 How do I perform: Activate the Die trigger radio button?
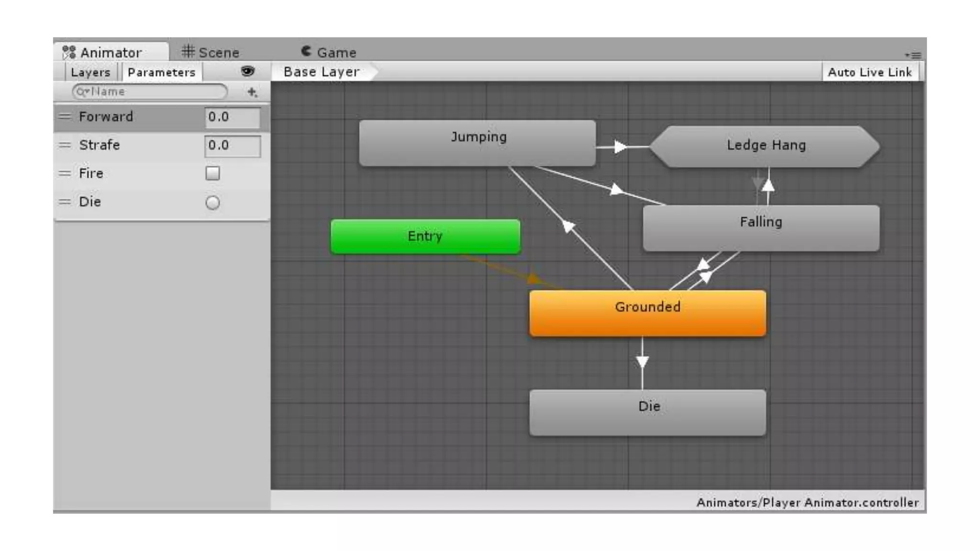(212, 203)
